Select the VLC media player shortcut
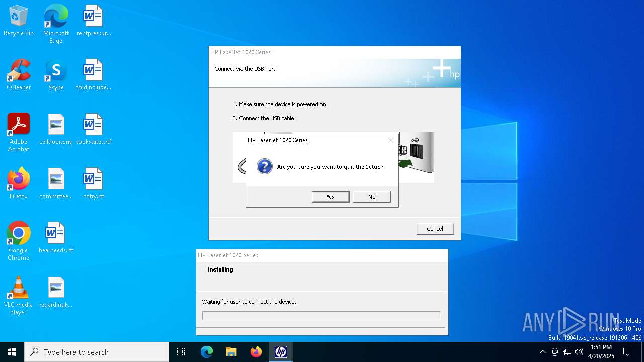The width and height of the screenshot is (644, 362). [x=19, y=296]
